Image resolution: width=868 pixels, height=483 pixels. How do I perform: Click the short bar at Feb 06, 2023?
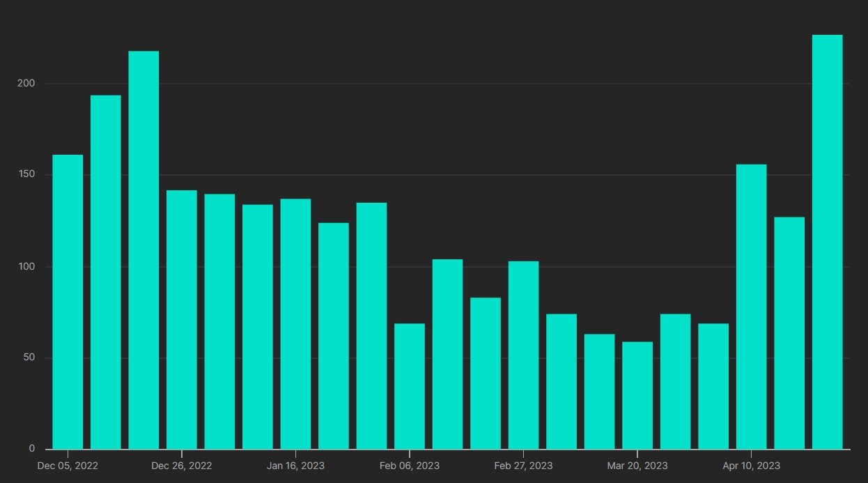click(x=410, y=386)
